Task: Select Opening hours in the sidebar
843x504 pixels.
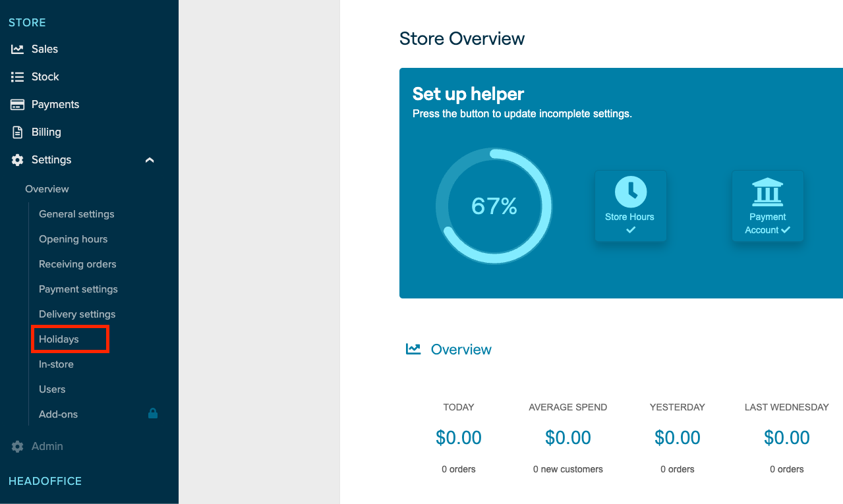Action: pyautogui.click(x=73, y=238)
